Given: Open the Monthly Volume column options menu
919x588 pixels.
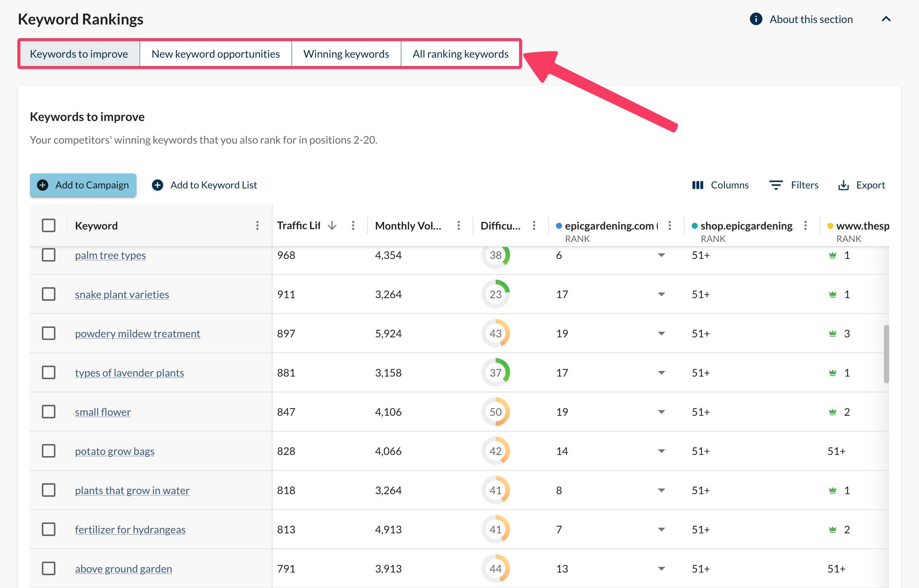Looking at the screenshot, I should coord(458,226).
